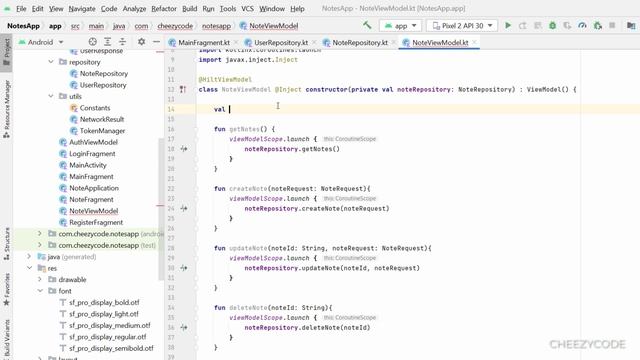
Task: Expand the drawable folder
Action: [x=40, y=279]
